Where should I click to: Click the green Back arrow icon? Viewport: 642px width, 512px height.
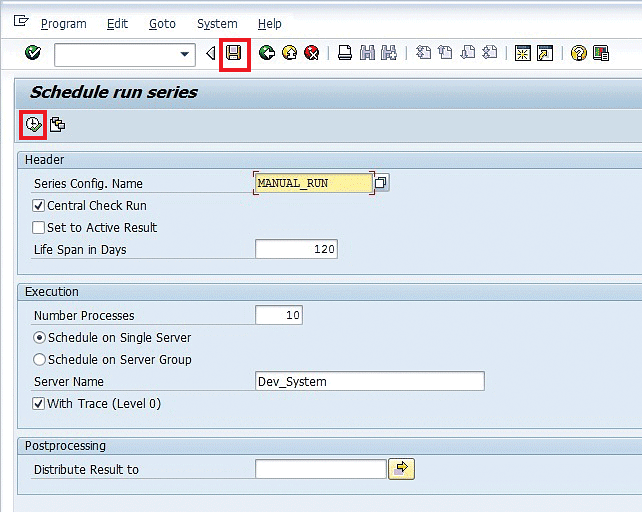tap(267, 53)
